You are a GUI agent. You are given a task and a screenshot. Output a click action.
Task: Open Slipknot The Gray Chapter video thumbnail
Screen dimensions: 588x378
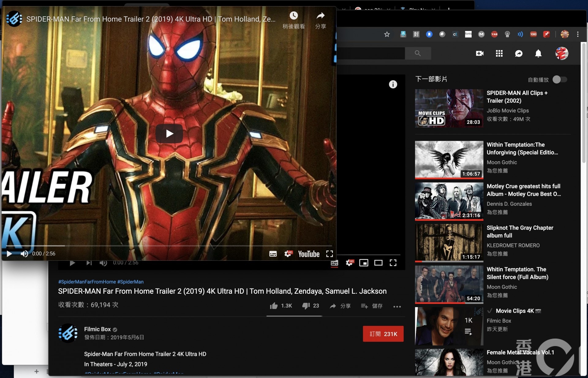pos(449,242)
